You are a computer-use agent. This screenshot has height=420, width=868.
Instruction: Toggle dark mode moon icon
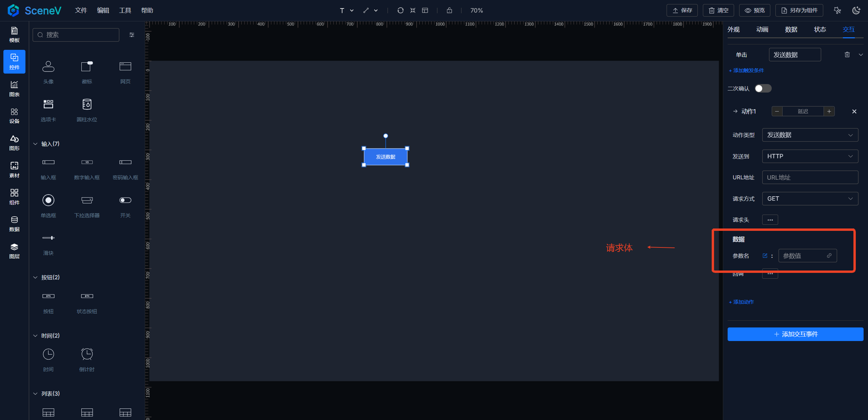pos(856,11)
